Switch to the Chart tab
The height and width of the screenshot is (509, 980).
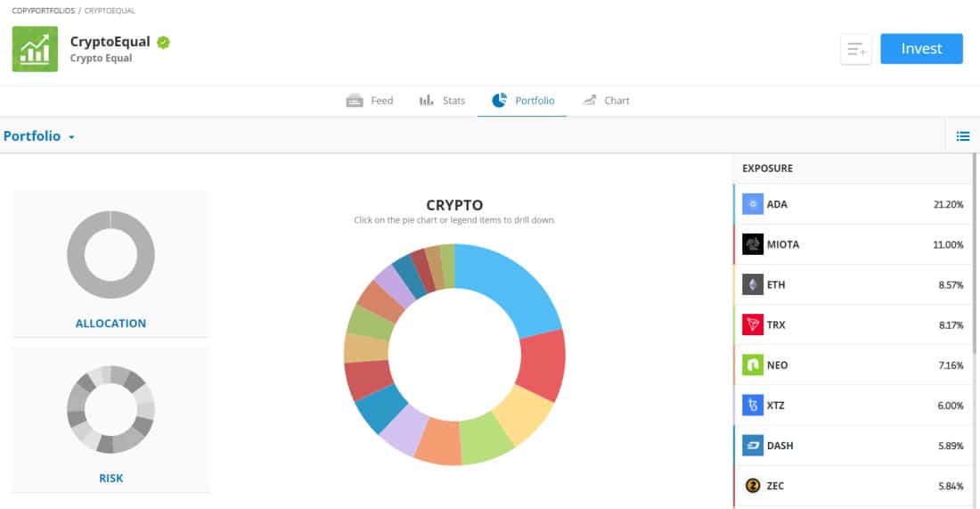point(606,101)
